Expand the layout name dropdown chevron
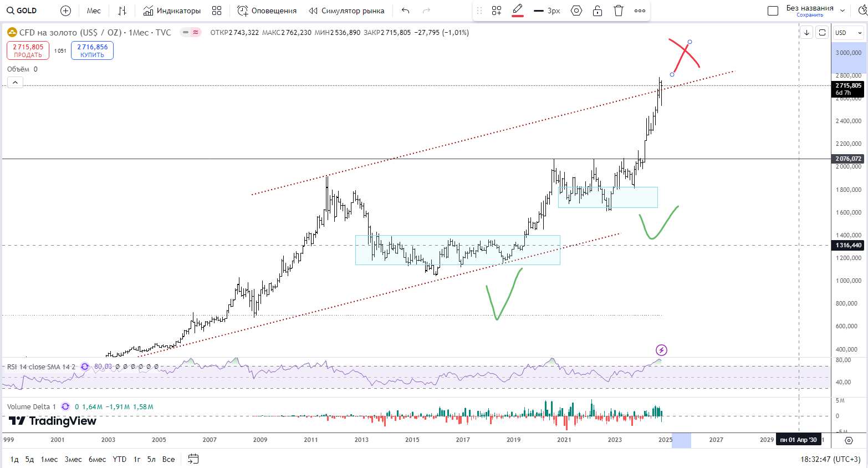Viewport: 868px width, 468px height. (843, 11)
